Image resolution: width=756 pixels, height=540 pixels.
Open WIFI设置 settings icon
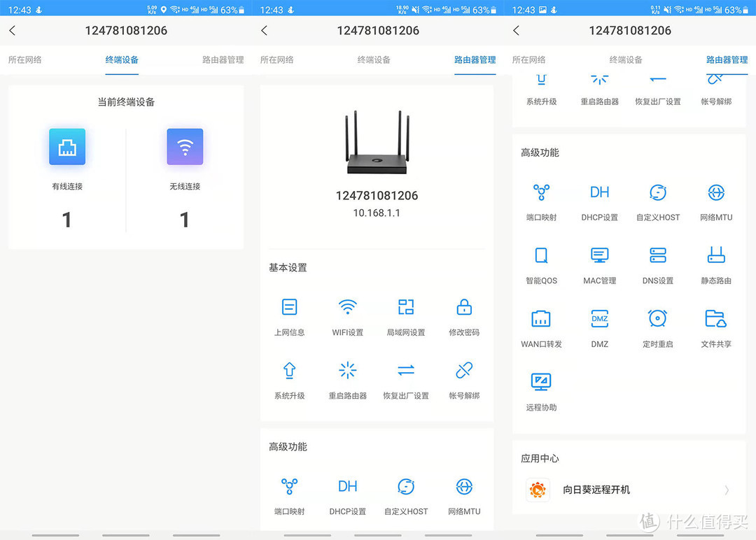click(x=347, y=306)
